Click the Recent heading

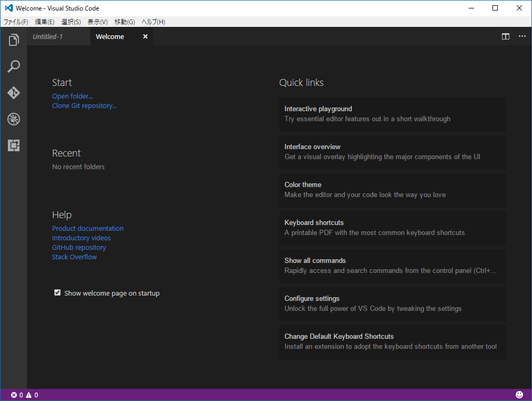(x=66, y=153)
